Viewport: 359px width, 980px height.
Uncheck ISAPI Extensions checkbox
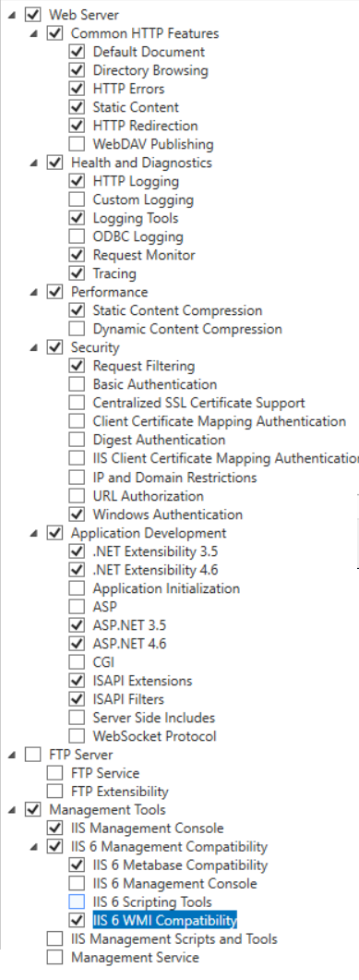pos(77,680)
